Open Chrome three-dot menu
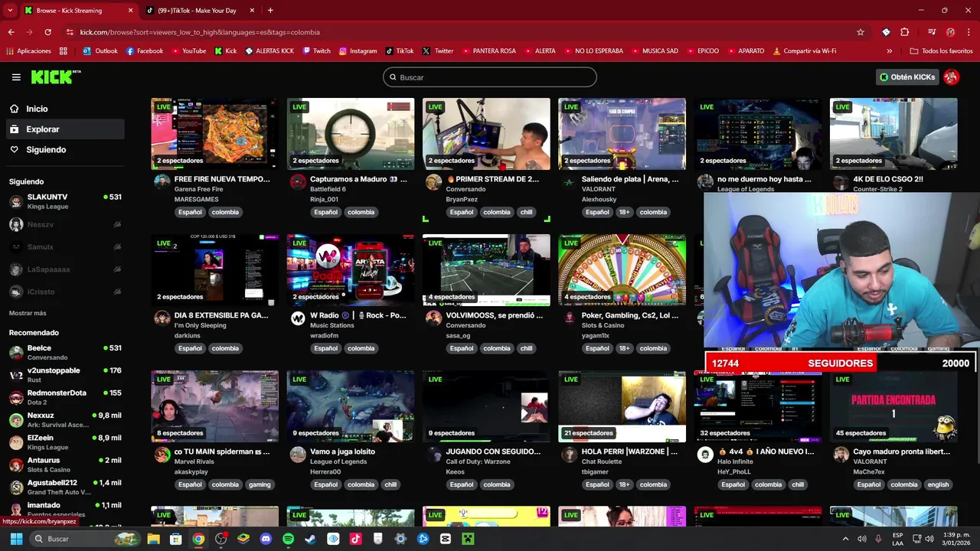980x551 pixels. click(x=969, y=32)
